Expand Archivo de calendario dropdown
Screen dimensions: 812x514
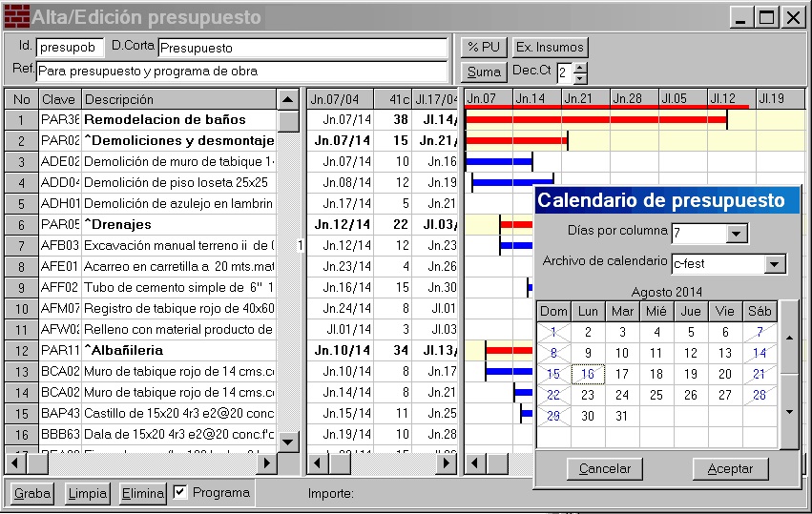775,264
